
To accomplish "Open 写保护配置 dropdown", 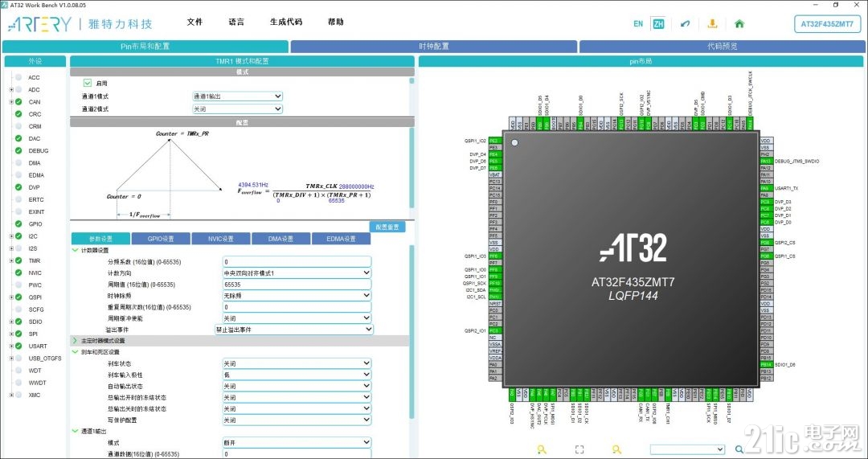I will [297, 420].
